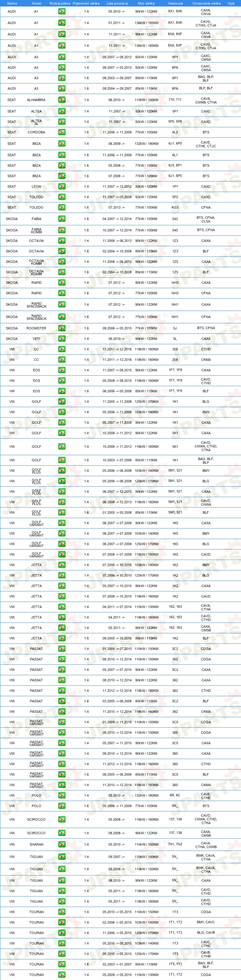
Task: Click the body code 6R, 6C
Action: click(175, 795)
